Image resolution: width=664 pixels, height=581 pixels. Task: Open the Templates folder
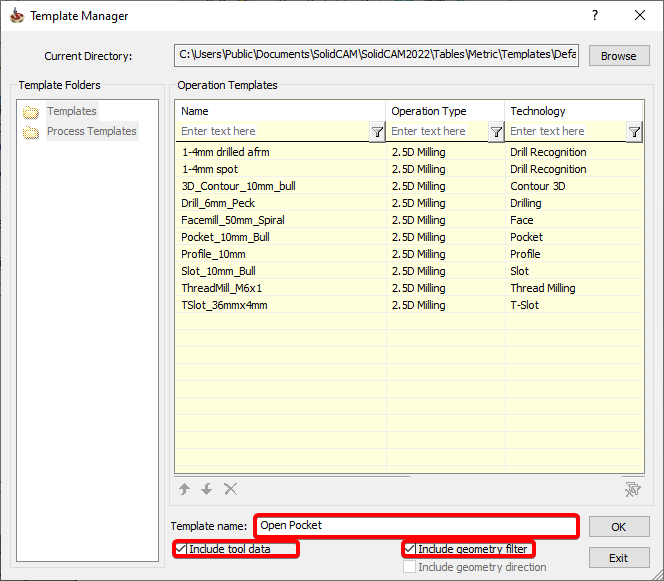click(71, 111)
